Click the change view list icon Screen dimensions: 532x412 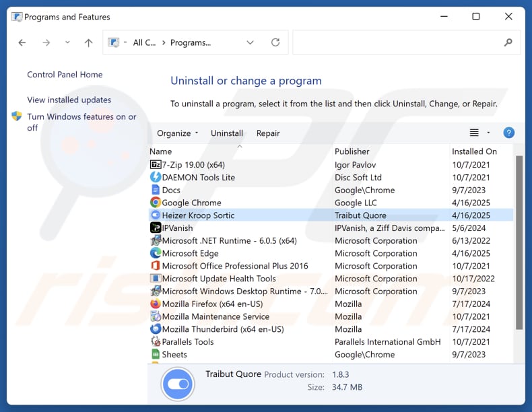coord(474,133)
